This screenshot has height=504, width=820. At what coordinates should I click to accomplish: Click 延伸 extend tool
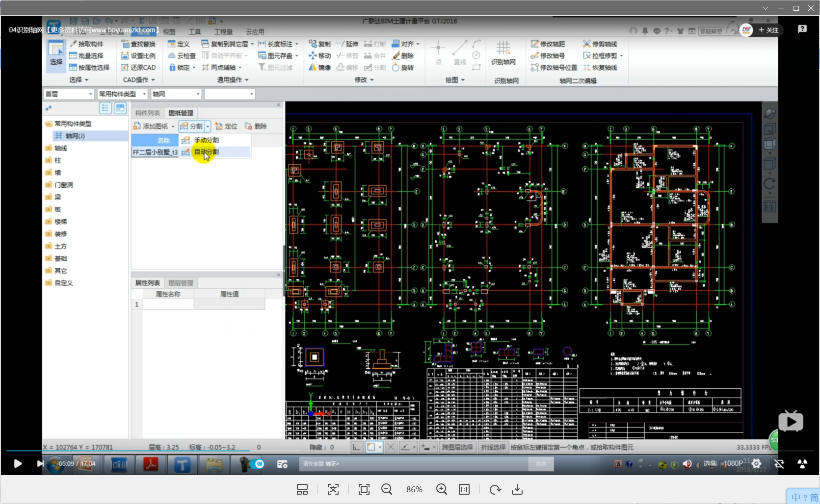347,44
